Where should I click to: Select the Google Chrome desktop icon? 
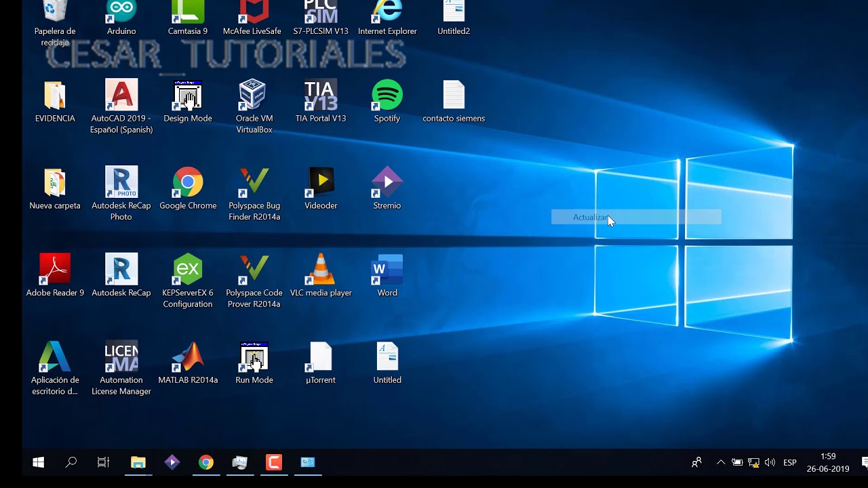pyautogui.click(x=188, y=189)
